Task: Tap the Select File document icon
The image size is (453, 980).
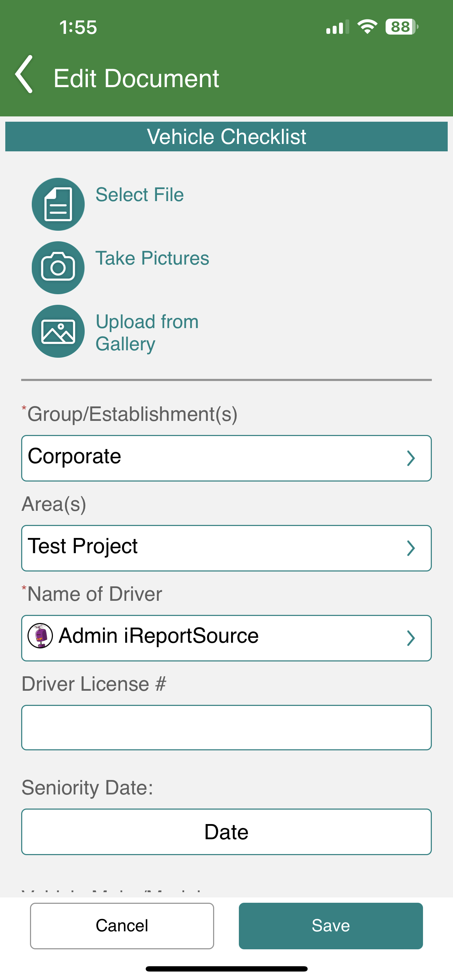Action: [58, 204]
